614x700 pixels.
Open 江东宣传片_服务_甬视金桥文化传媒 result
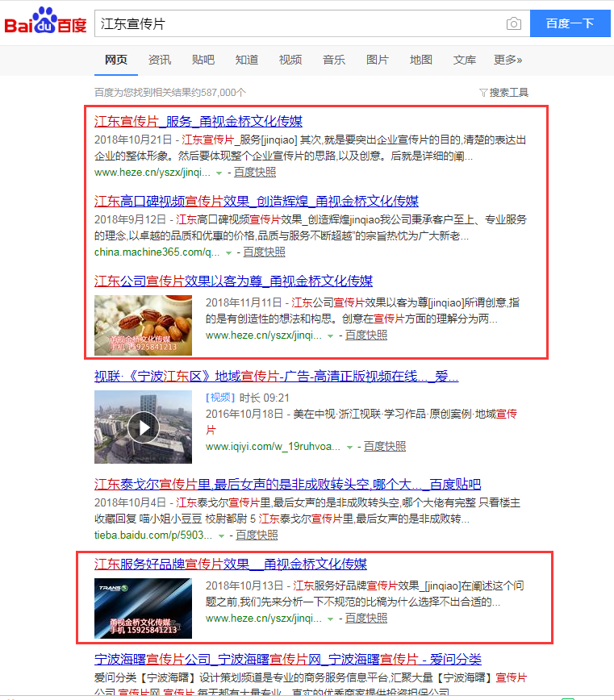[198, 122]
